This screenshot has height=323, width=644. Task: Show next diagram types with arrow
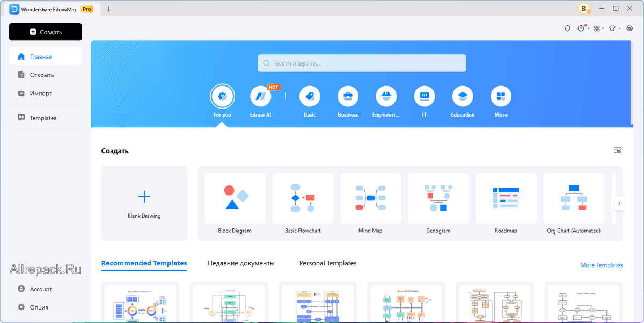coord(619,203)
